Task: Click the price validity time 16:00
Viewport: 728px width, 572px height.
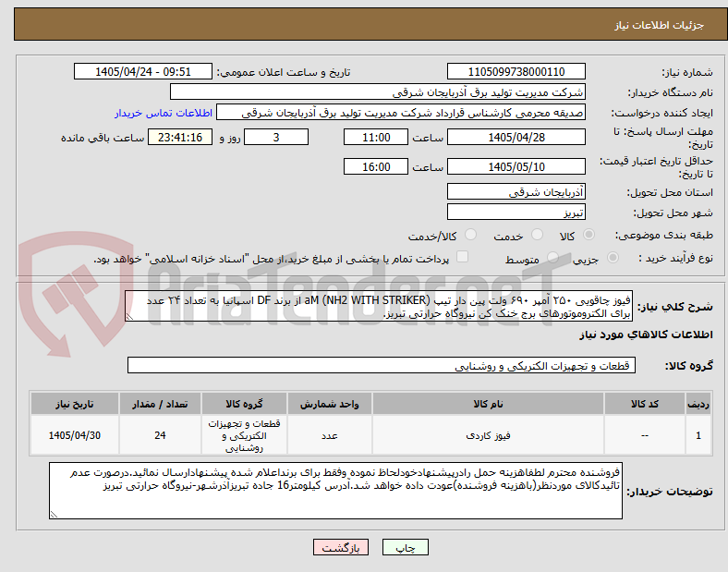Action: click(376, 166)
